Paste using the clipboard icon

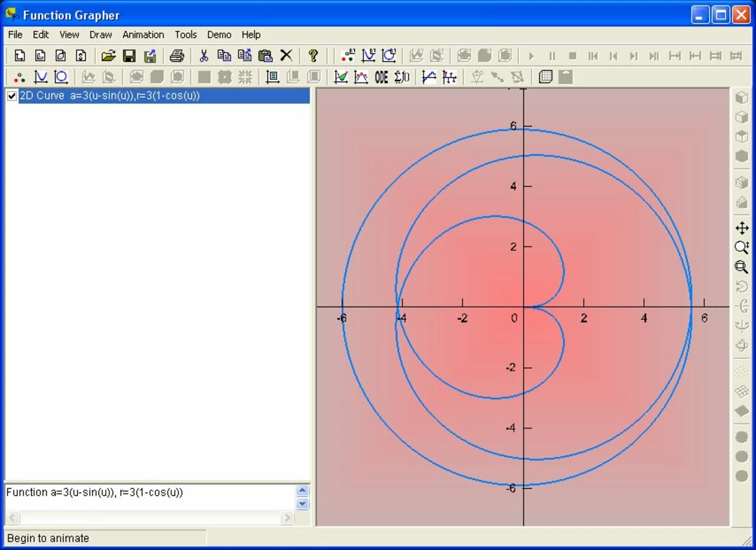tap(265, 56)
